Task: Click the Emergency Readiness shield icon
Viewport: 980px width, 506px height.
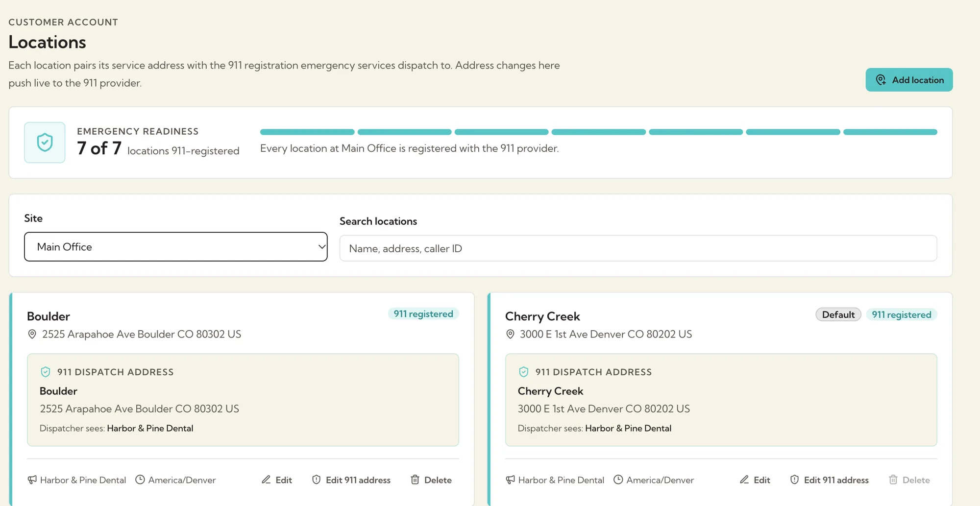Action: [x=45, y=143]
